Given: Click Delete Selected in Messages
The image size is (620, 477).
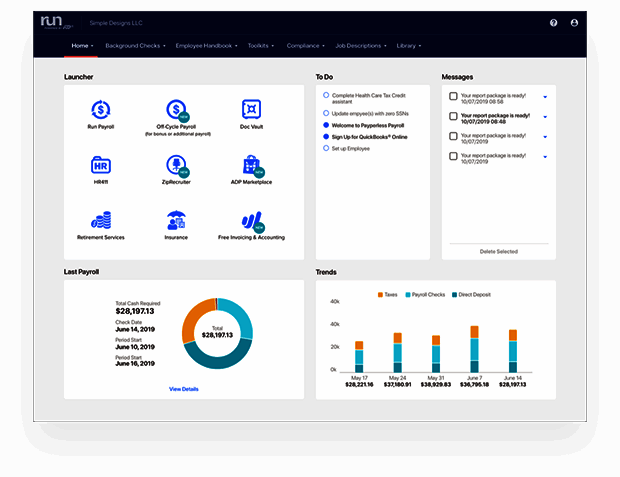Looking at the screenshot, I should pos(499,252).
